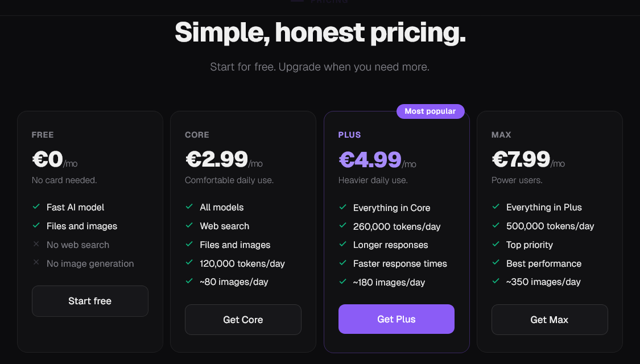
Task: Click the checkmark beside 120,000 tokens/day
Action: point(189,263)
